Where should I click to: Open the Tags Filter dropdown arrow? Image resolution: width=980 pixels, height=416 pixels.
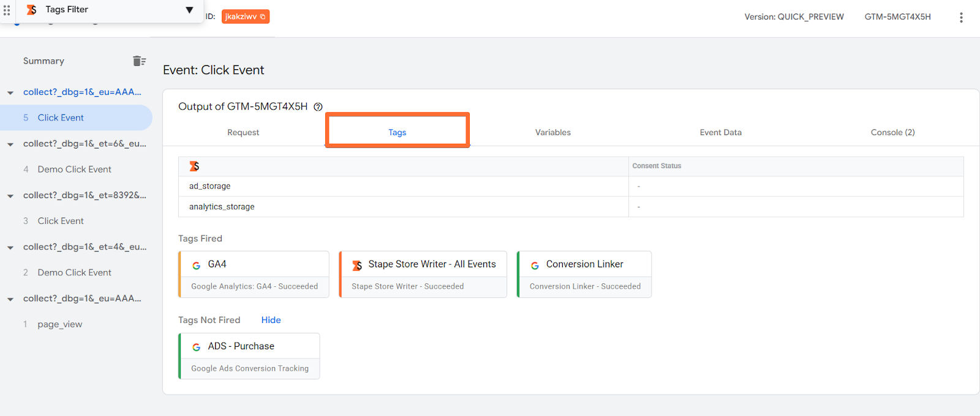tap(189, 10)
